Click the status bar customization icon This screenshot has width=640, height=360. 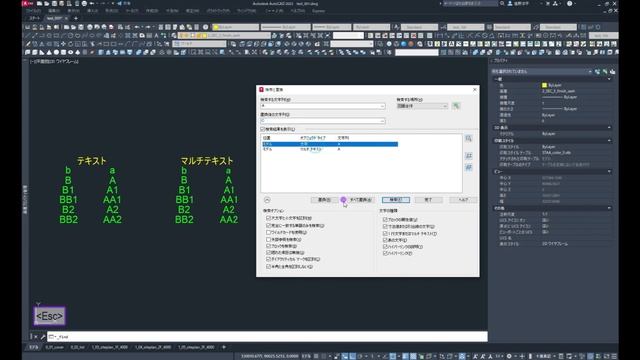[x=614, y=356]
